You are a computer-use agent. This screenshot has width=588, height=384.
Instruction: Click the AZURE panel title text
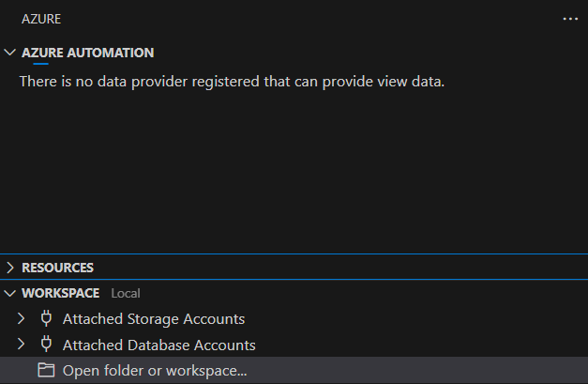pos(41,19)
